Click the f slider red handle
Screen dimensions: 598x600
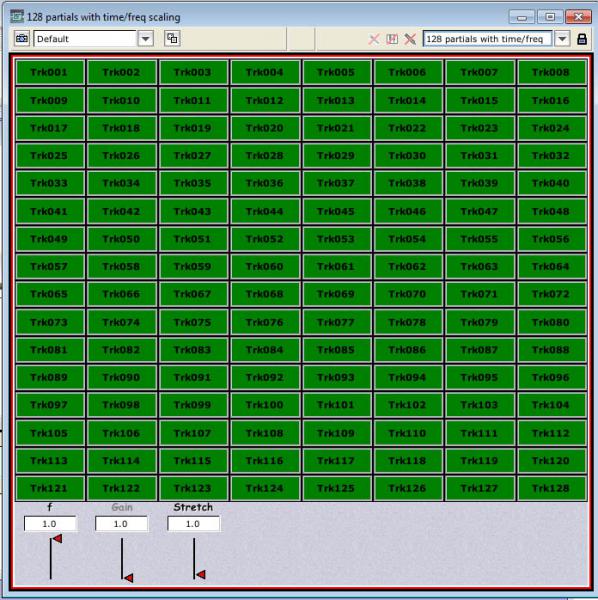pyautogui.click(x=57, y=539)
